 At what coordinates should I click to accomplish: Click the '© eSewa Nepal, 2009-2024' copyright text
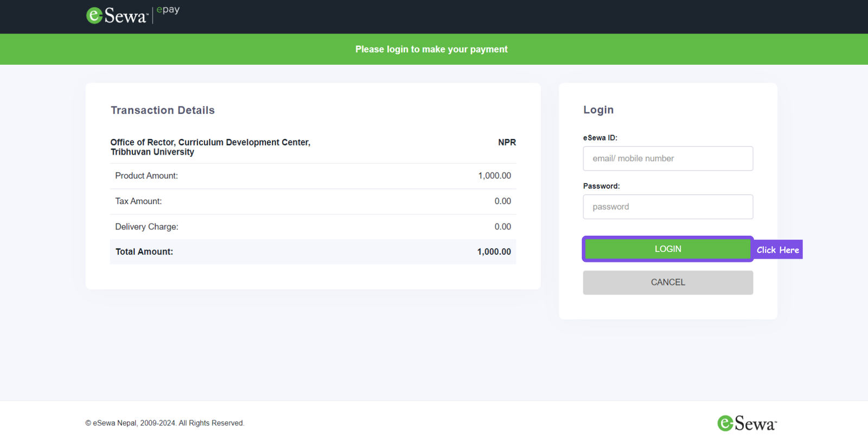tap(165, 423)
